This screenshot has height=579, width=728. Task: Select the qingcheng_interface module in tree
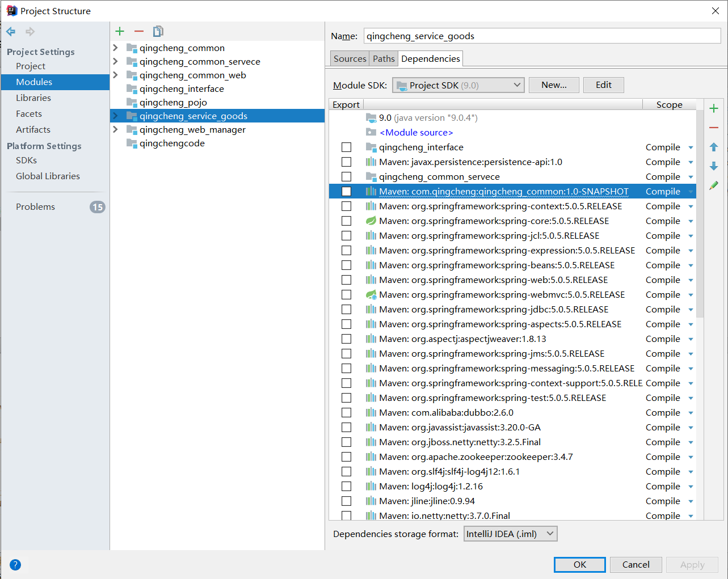(182, 89)
